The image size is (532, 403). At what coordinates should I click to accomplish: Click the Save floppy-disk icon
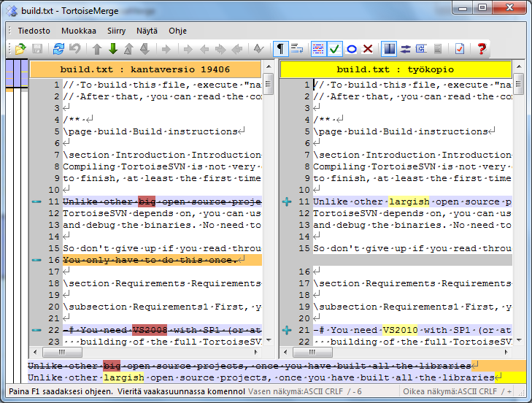(x=37, y=49)
